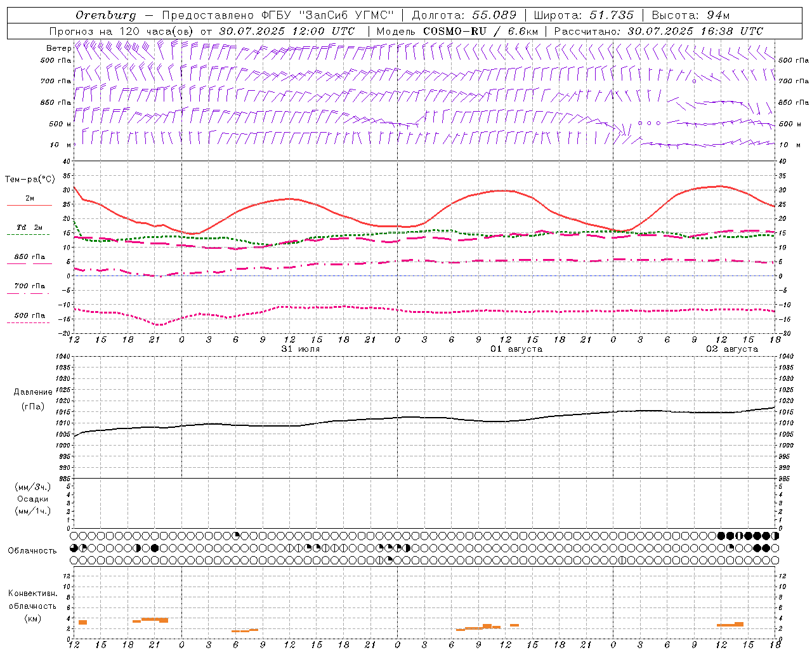Click the "Облачность" cloud cover label

(32, 551)
